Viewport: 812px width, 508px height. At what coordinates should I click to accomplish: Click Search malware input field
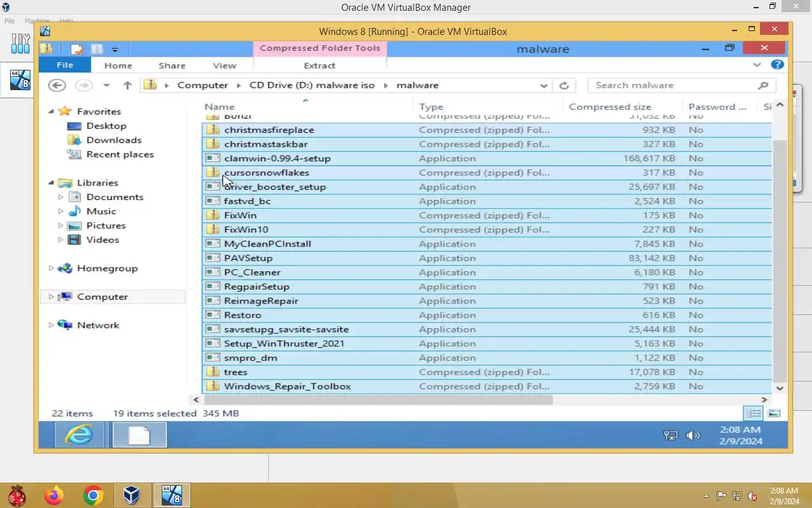point(672,85)
